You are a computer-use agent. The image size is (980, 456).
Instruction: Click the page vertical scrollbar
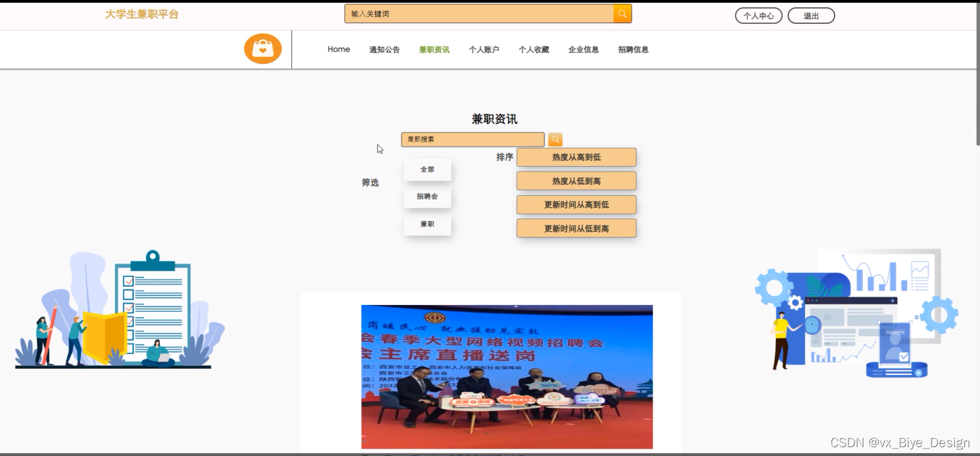[978, 75]
